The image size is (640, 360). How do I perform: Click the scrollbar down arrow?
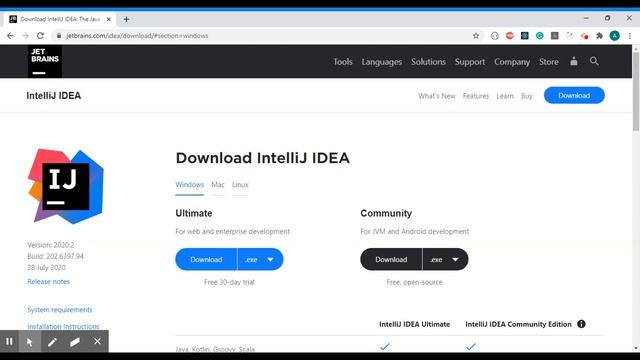pyautogui.click(x=636, y=348)
